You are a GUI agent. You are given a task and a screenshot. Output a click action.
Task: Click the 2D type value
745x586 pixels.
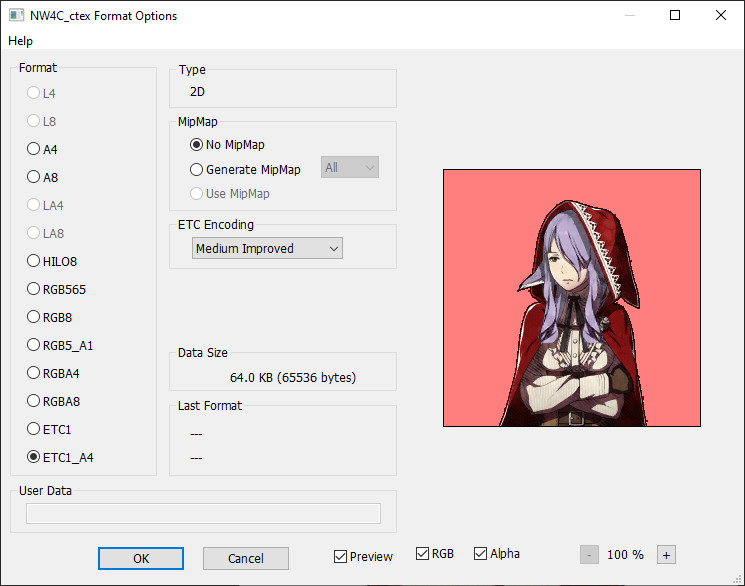197,92
